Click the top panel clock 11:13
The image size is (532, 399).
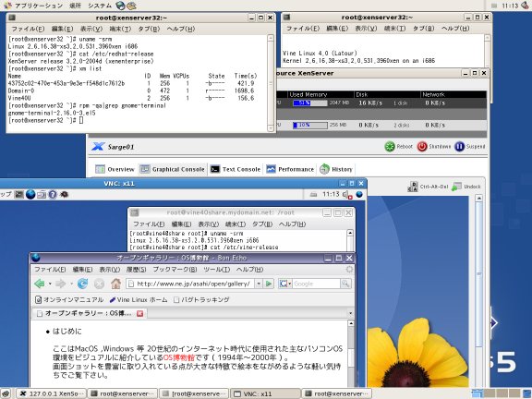point(510,6)
